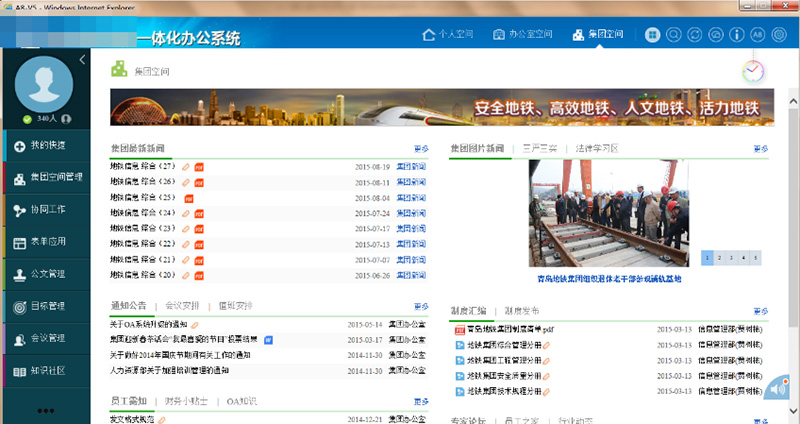Open 表单应用 in the sidebar
The image size is (800, 424).
(x=46, y=242)
